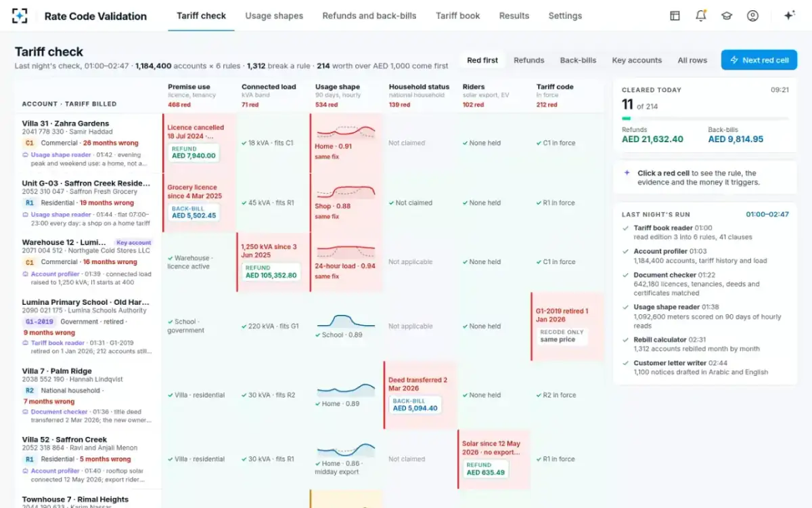The image size is (812, 508).
Task: Open the graduation cap learning icon
Action: click(727, 16)
